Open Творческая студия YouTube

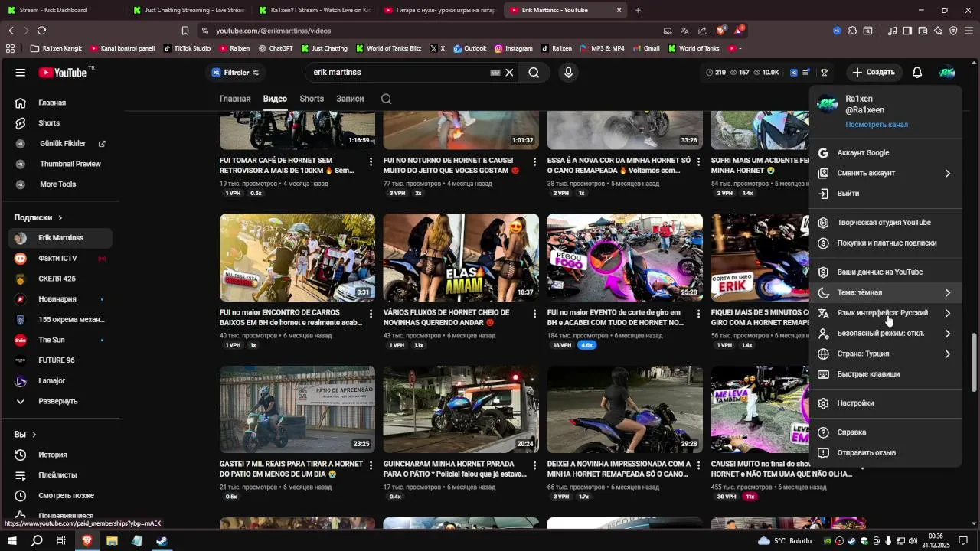(885, 223)
